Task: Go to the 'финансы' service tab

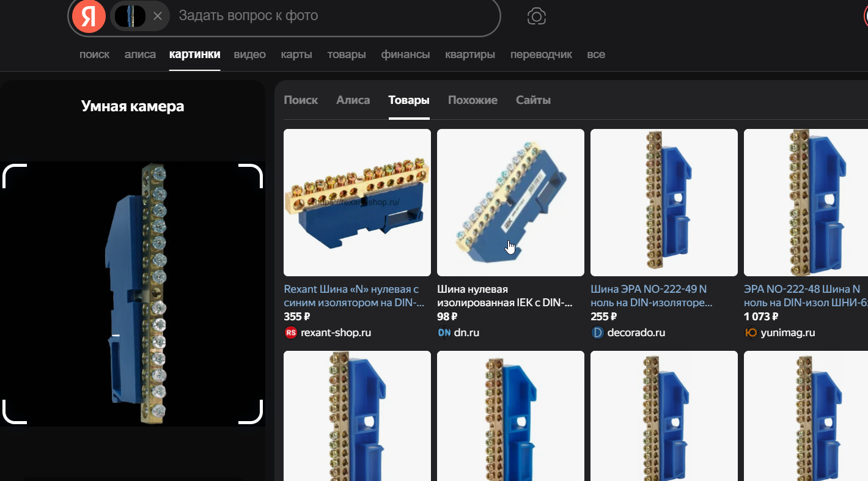Action: (405, 54)
